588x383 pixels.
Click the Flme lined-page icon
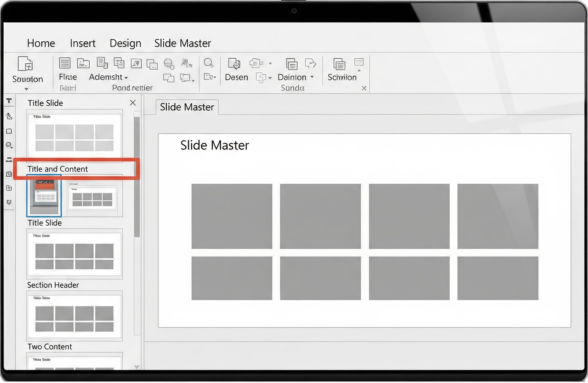coord(65,63)
